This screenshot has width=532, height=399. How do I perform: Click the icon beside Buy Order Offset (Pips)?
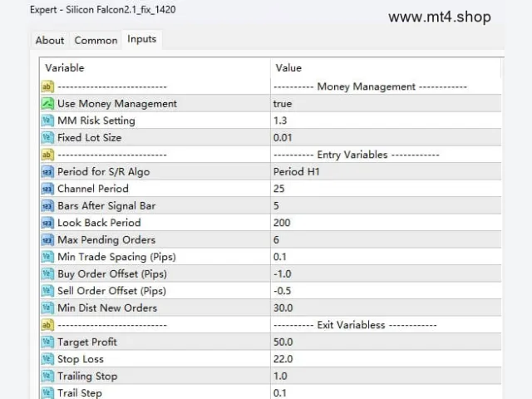[47, 273]
